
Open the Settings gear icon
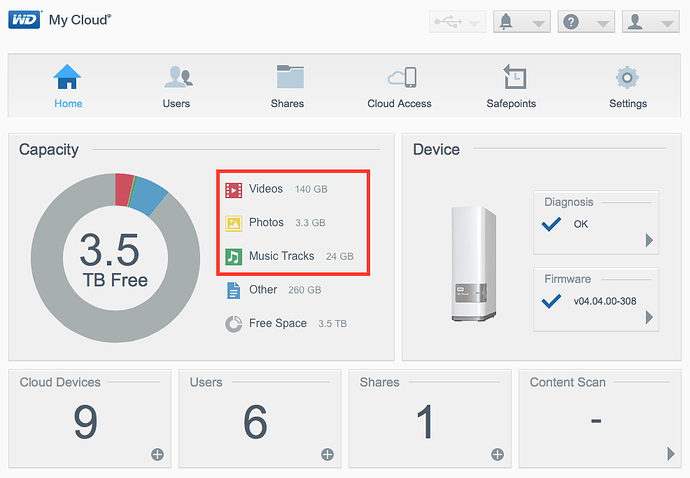627,78
